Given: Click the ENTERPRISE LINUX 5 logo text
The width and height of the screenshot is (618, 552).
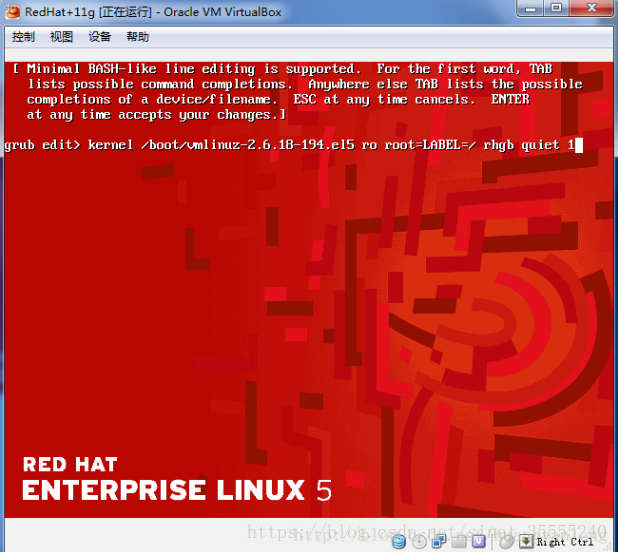Looking at the screenshot, I should click(177, 490).
